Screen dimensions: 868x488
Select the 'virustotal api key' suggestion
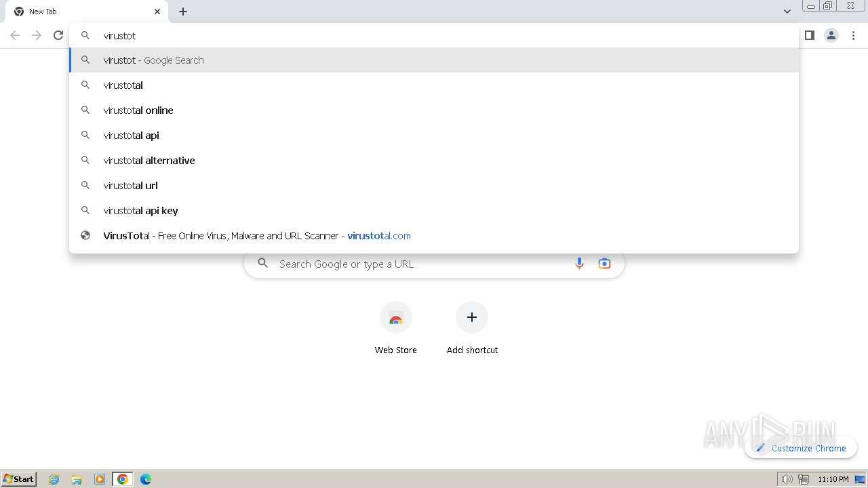434,211
